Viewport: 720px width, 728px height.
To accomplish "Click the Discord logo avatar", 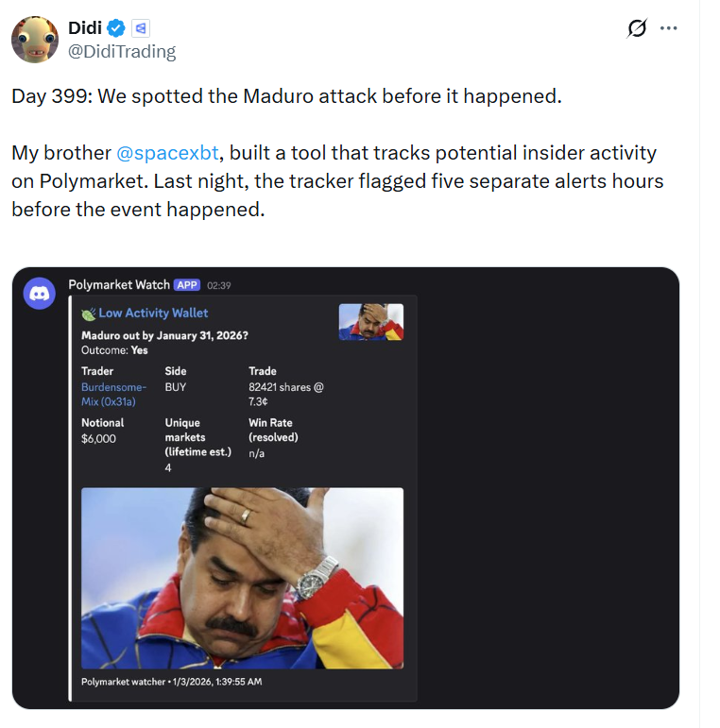I will 39,294.
